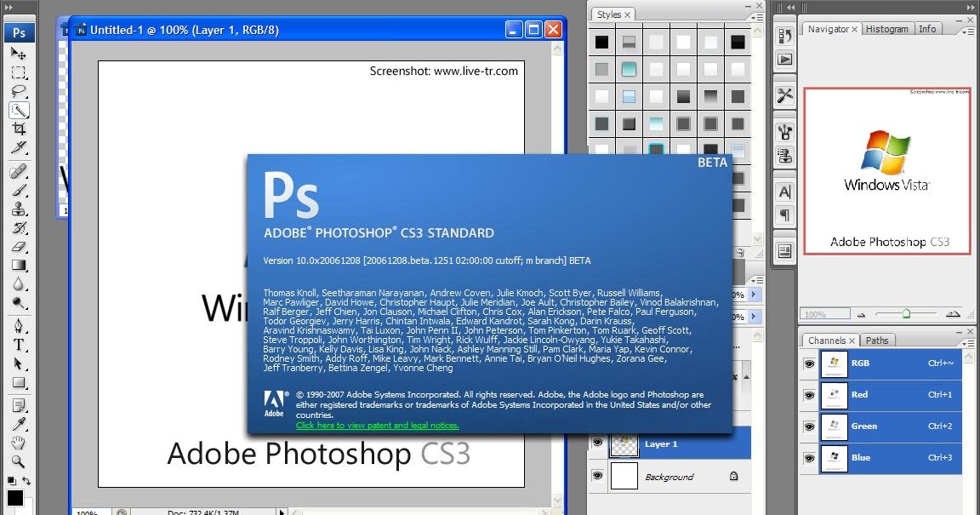Select the RGB channel thumbnail
The height and width of the screenshot is (515, 980).
834,363
